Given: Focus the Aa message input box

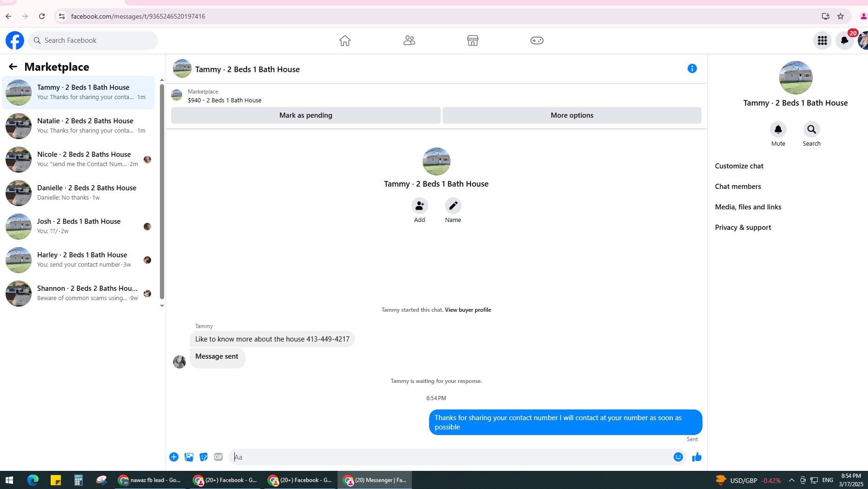Looking at the screenshot, I should 450,457.
